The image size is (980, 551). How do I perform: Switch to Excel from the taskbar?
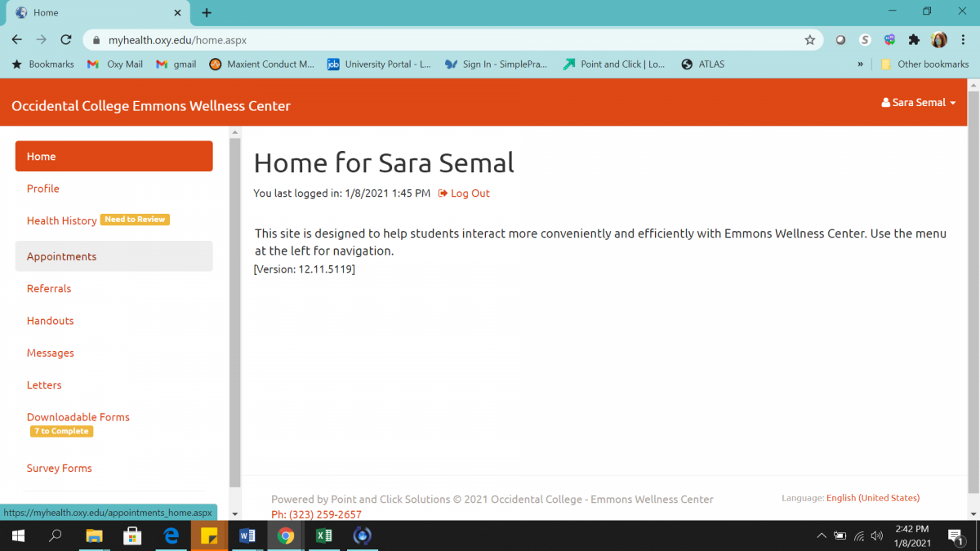(323, 536)
